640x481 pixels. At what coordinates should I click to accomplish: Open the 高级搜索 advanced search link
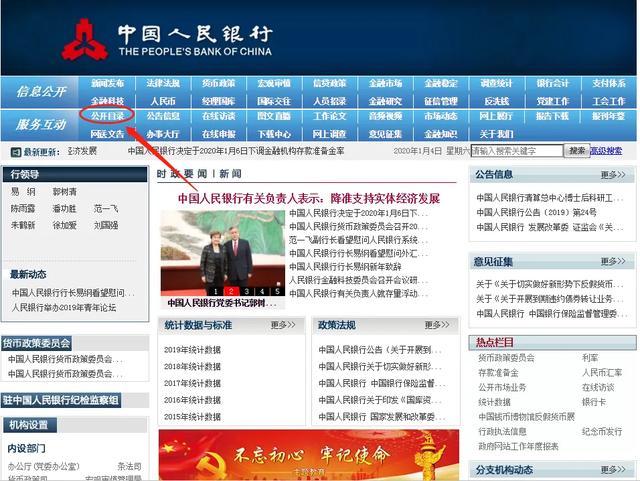click(x=606, y=151)
